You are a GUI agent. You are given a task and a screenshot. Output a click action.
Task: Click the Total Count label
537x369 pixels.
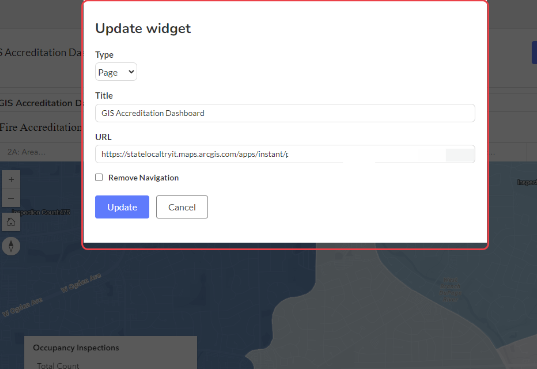point(58,366)
